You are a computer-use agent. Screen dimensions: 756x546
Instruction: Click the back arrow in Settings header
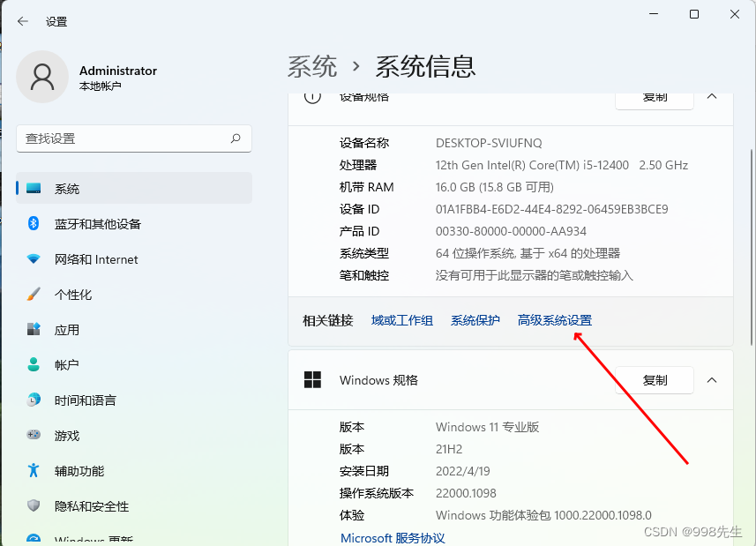click(23, 21)
